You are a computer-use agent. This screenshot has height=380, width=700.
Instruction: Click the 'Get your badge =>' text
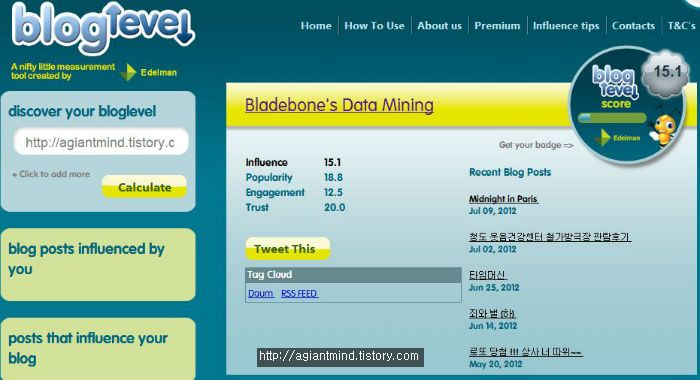[536, 145]
